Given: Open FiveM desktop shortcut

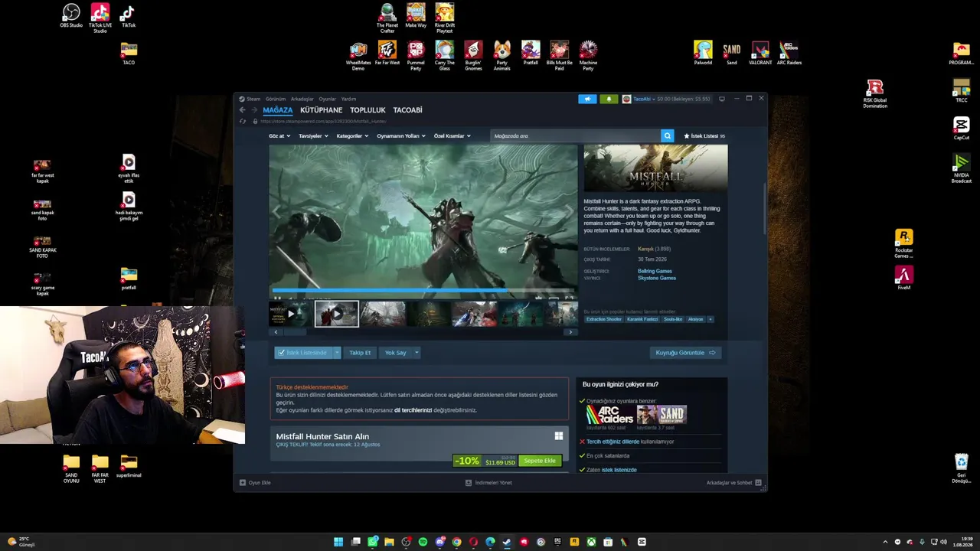Looking at the screenshot, I should [x=903, y=278].
